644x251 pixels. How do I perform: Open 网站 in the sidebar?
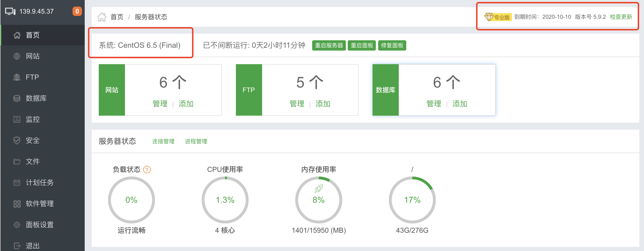pyautogui.click(x=33, y=56)
